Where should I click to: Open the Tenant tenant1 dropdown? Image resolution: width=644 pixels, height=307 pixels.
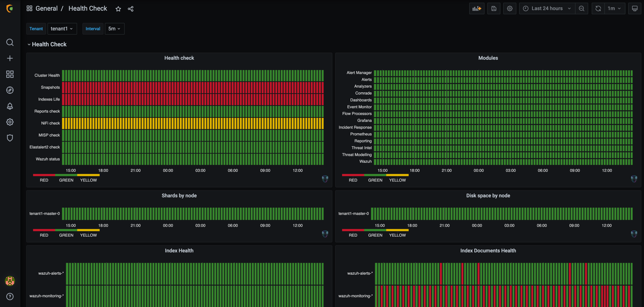(x=62, y=29)
